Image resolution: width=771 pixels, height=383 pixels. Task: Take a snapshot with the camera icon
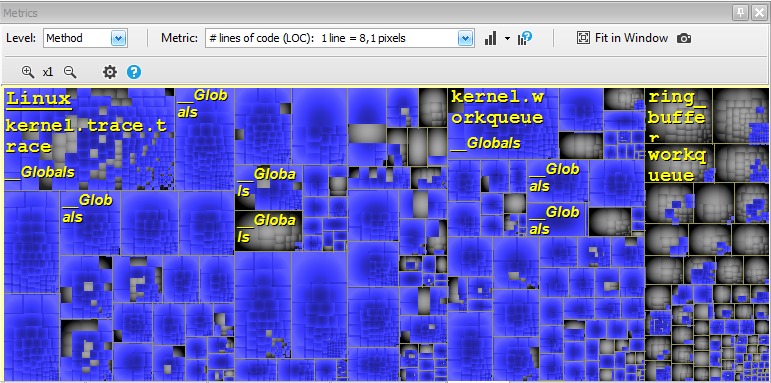tap(684, 38)
